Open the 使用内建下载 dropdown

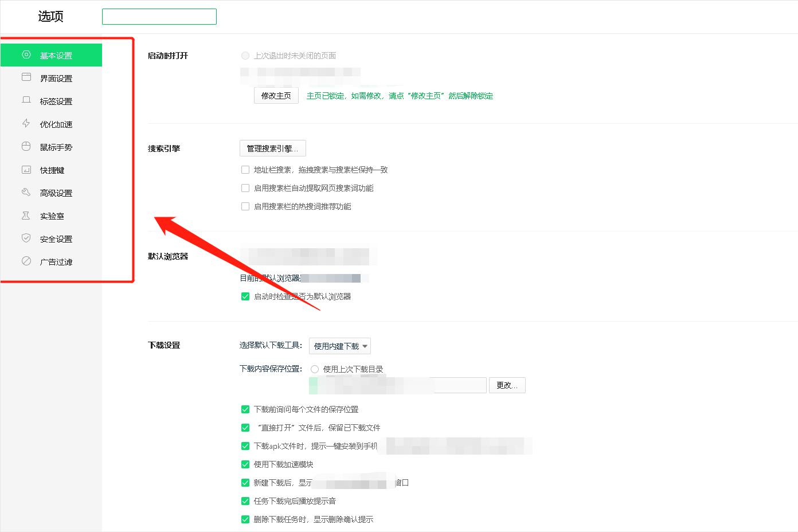coord(339,346)
